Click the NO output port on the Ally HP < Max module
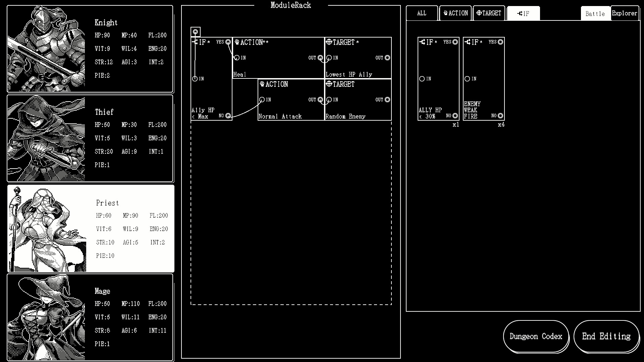644x362 pixels. tap(228, 116)
